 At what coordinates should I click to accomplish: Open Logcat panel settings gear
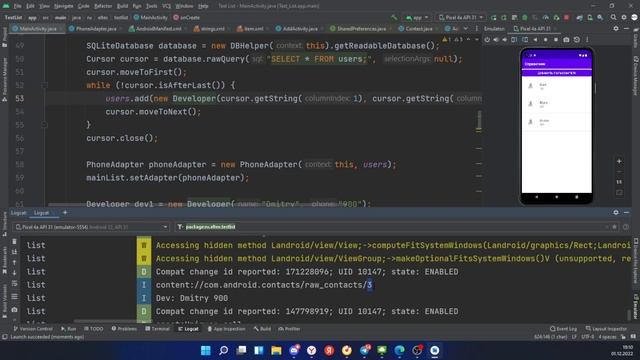point(616,212)
